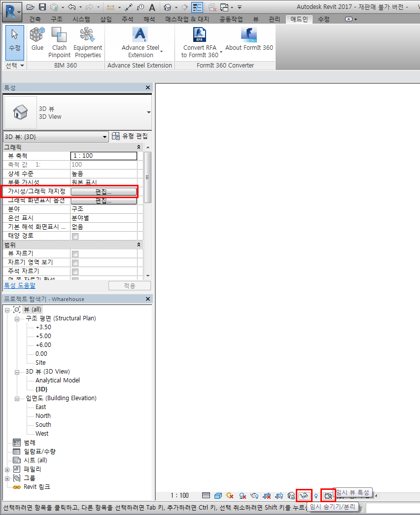Open About FormIt 360
This screenshot has width=420, height=515.
[x=249, y=39]
